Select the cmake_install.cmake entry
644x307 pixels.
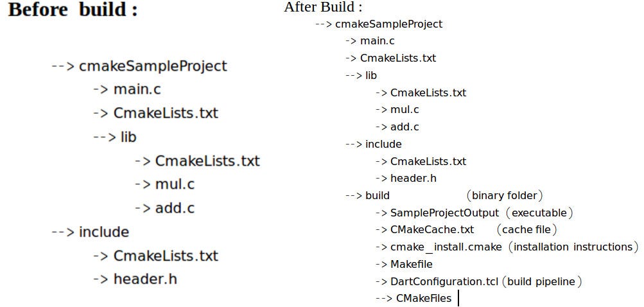coord(446,247)
